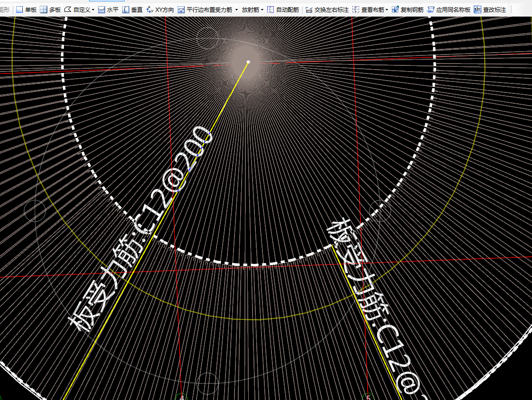
Task: Run the 自动配筋 auto reinforcement tool
Action: (x=283, y=10)
